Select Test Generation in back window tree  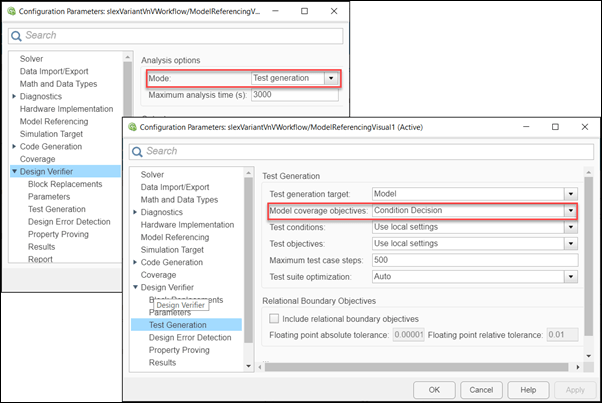(56, 209)
